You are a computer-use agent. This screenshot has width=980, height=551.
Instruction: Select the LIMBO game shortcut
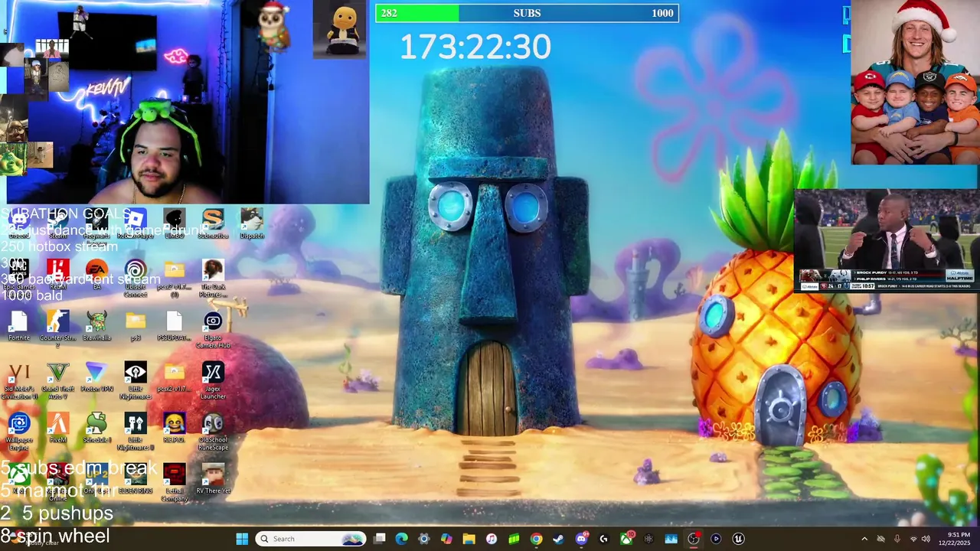pos(175,223)
